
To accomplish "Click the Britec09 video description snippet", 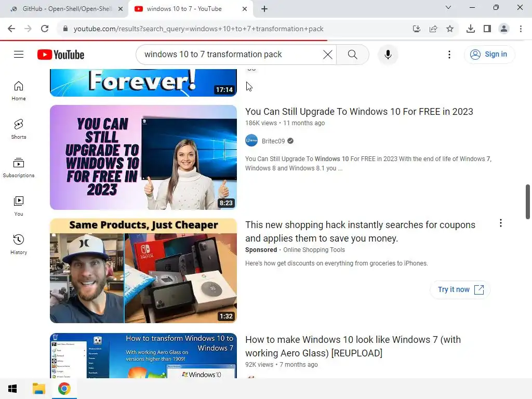I will tap(368, 164).
